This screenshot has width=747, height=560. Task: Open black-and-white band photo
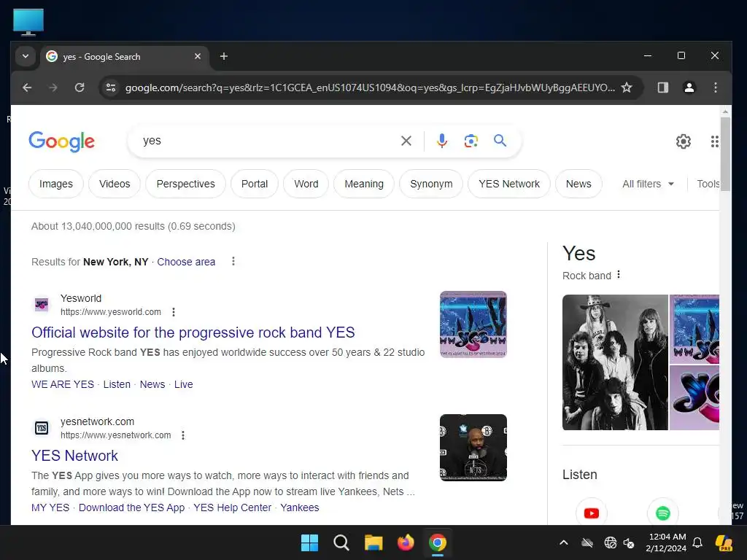pos(615,362)
